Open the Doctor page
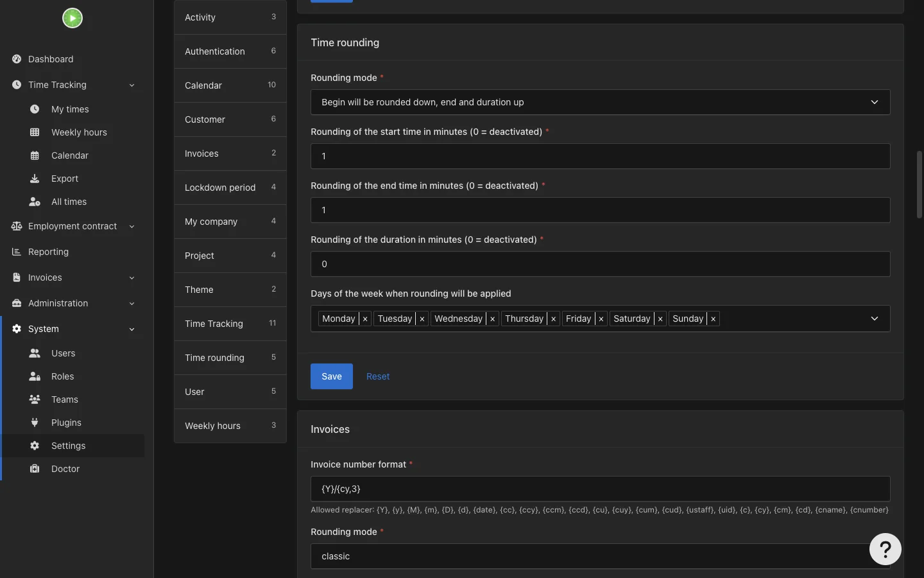 pyautogui.click(x=65, y=469)
